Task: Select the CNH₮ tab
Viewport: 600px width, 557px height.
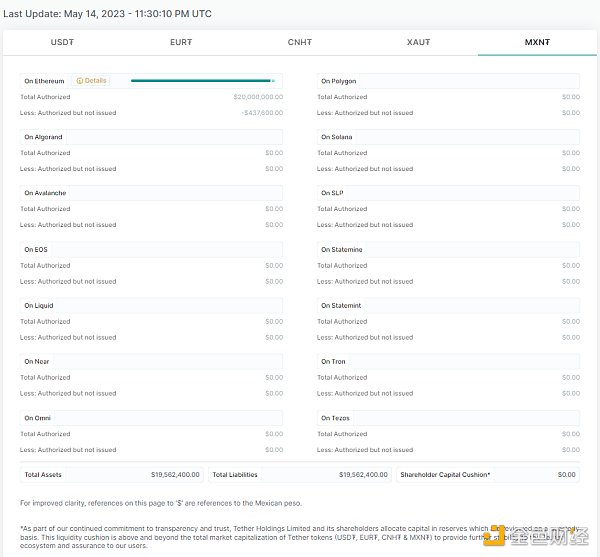Action: [300, 42]
